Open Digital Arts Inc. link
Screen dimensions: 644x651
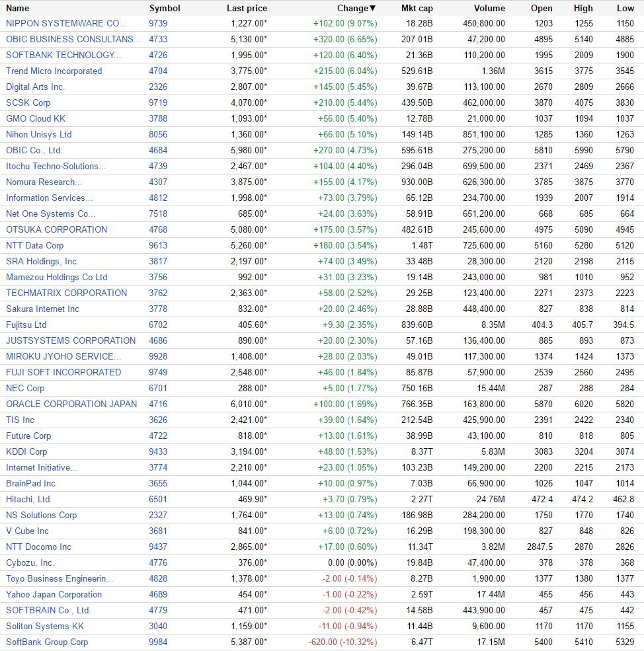(35, 87)
